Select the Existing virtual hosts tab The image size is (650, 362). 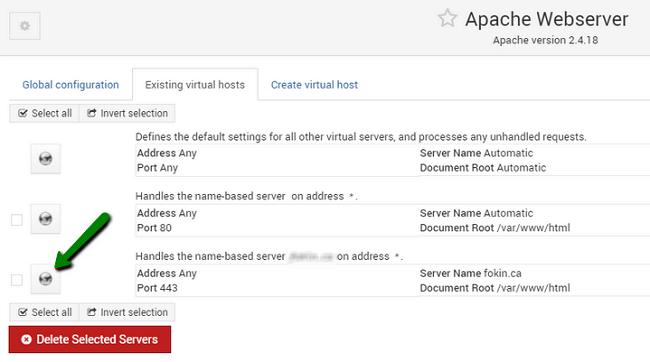(x=195, y=85)
